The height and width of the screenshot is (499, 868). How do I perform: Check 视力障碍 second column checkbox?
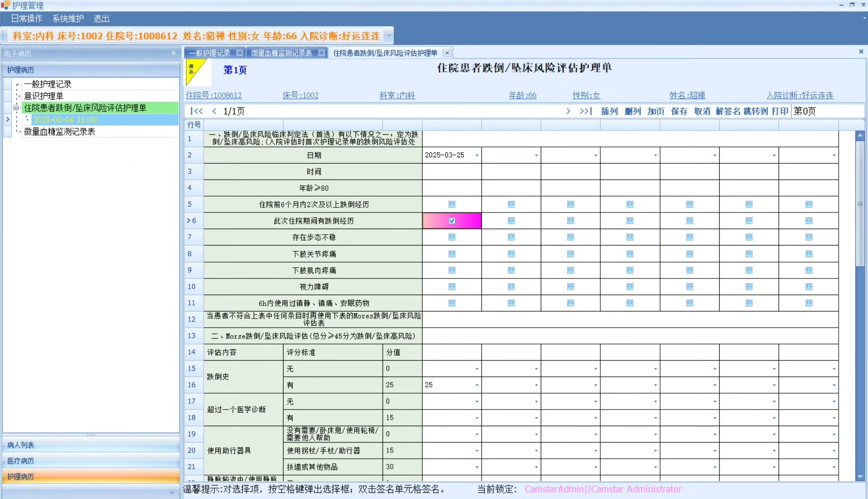(x=511, y=287)
